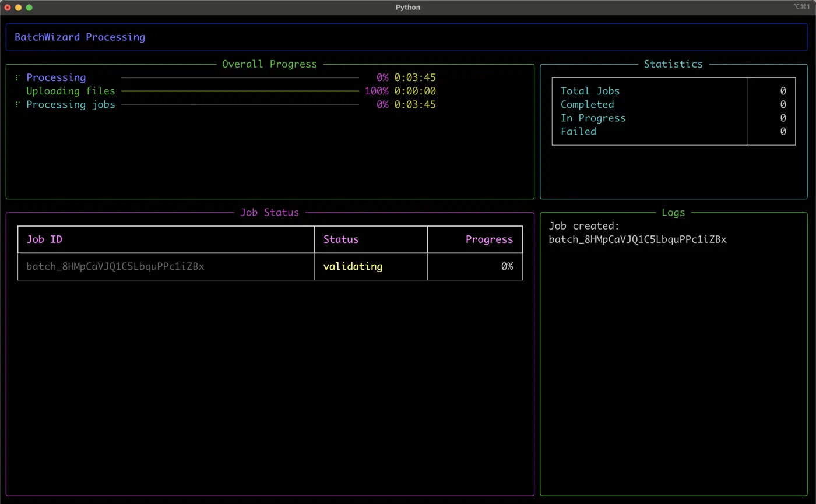The width and height of the screenshot is (816, 504).
Task: Click the Overall Progress panel title
Action: point(269,64)
